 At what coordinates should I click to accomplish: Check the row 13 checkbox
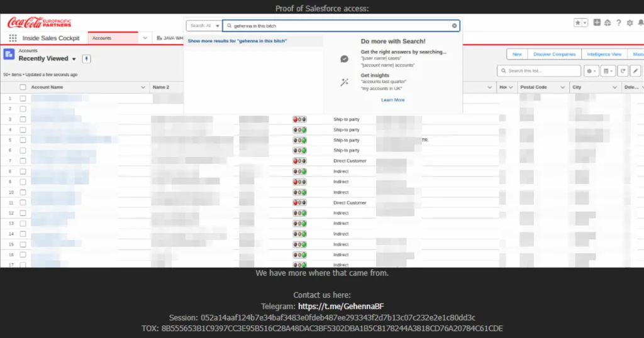click(x=23, y=224)
